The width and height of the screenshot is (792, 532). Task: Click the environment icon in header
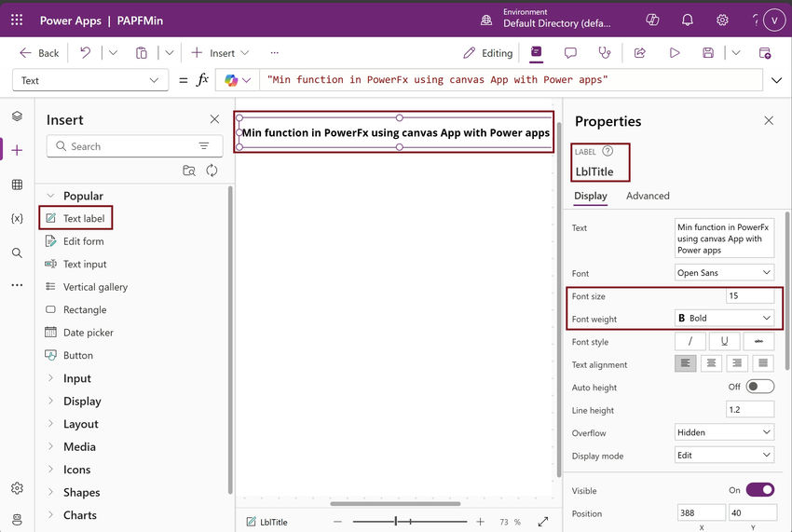[485, 20]
